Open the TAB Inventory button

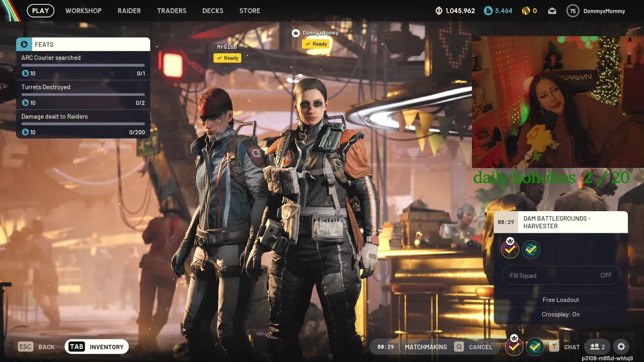(97, 347)
